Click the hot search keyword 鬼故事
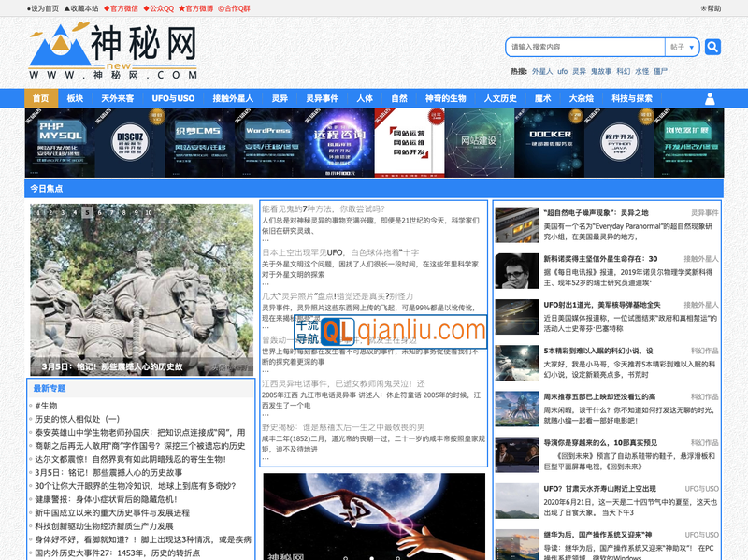This screenshot has height=560, width=748. 601,71
